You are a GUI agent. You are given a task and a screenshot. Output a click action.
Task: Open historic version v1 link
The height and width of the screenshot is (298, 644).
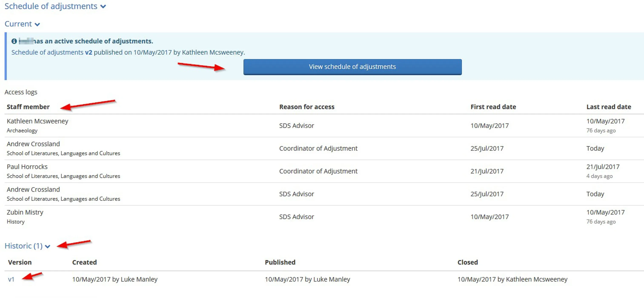click(11, 279)
